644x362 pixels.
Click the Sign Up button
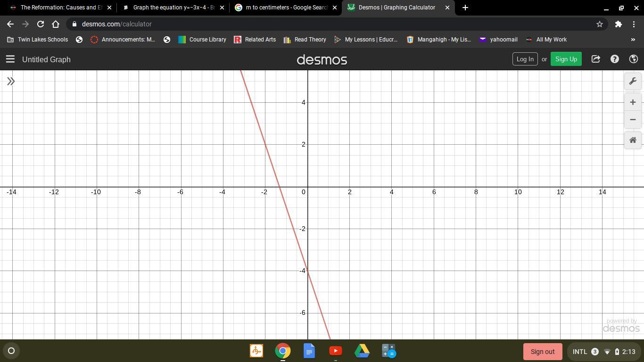point(566,59)
